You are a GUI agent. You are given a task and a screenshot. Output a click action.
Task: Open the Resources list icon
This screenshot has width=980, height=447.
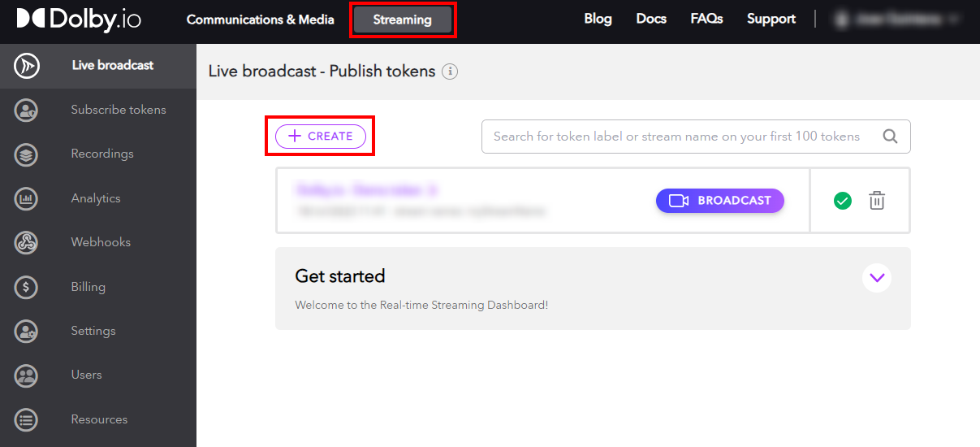pyautogui.click(x=27, y=419)
